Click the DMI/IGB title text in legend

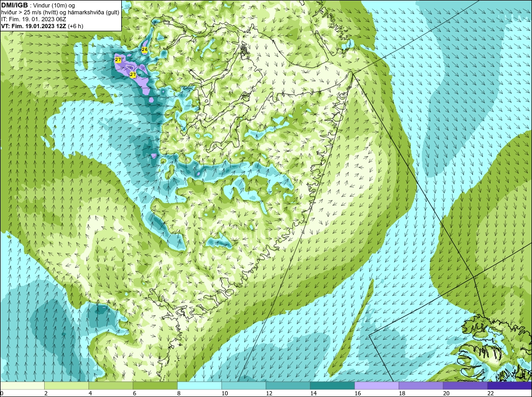(x=14, y=5)
